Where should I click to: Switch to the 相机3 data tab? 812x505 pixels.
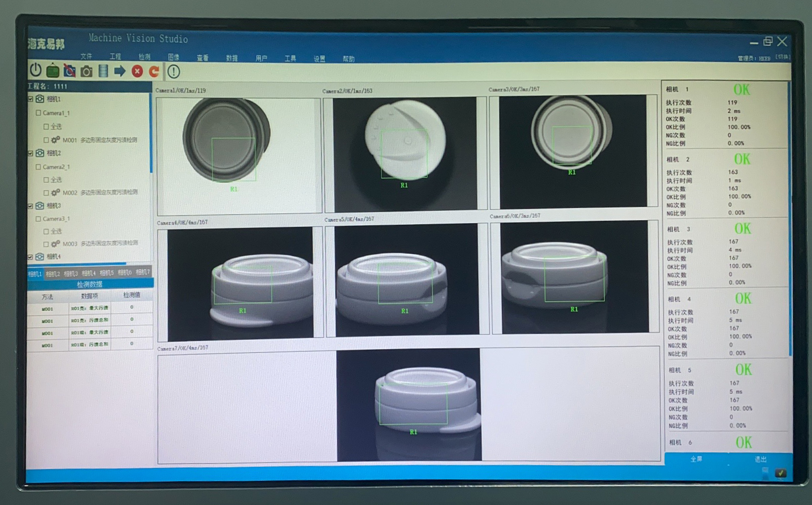click(71, 273)
